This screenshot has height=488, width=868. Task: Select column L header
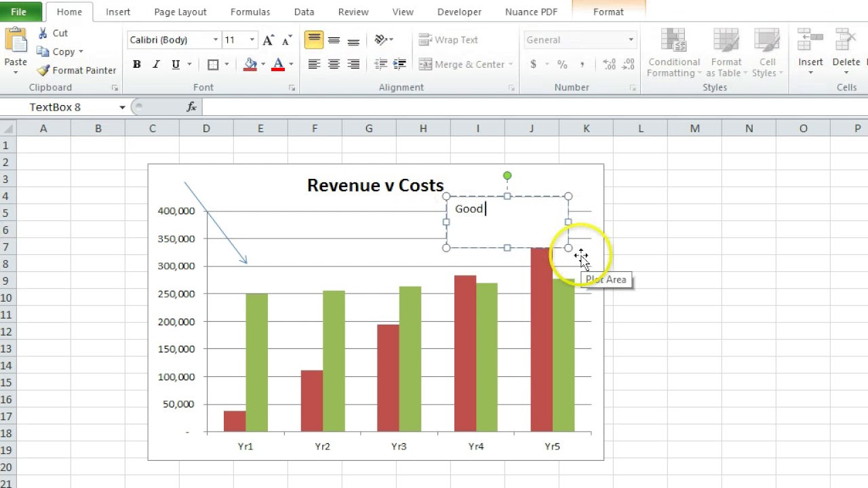pyautogui.click(x=640, y=128)
